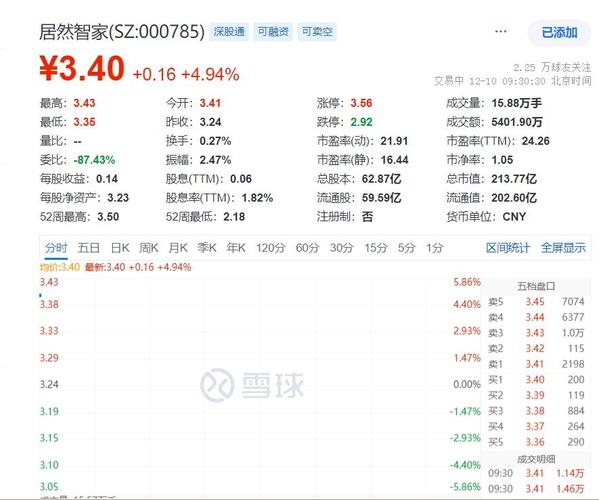Click 全屏显示 fullscreen link
This screenshot has width=599, height=500.
563,248
